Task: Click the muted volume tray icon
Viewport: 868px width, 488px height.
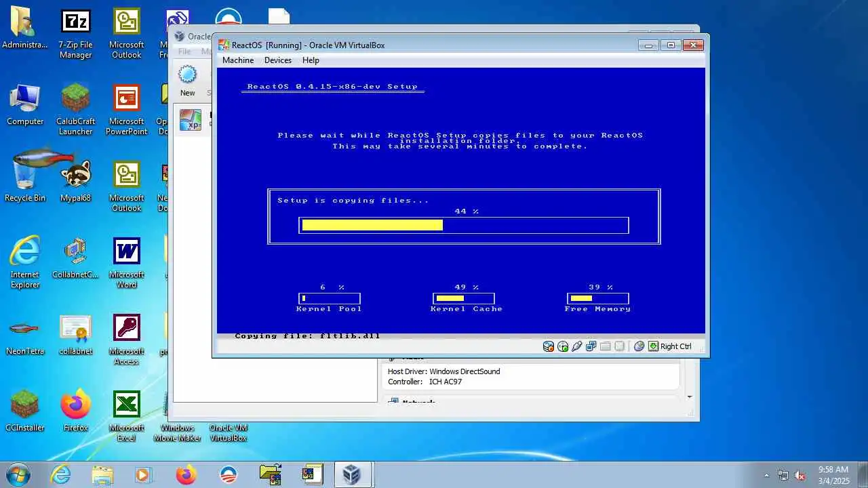Action: click(x=800, y=475)
